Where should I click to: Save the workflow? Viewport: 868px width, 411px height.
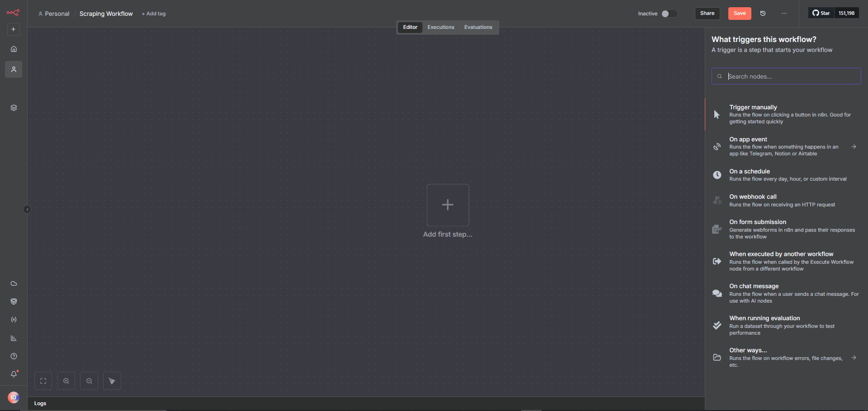point(740,14)
